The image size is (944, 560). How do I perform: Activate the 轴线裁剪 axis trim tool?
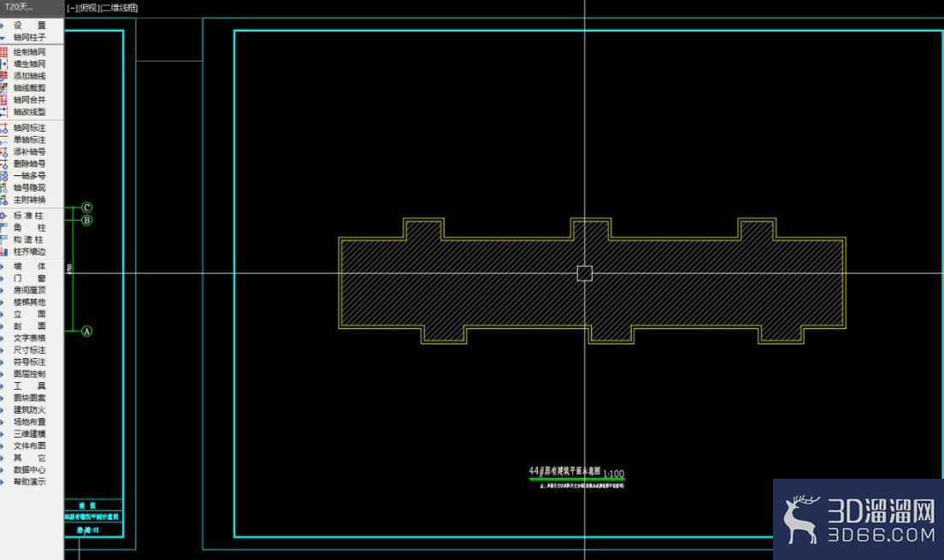(29, 88)
